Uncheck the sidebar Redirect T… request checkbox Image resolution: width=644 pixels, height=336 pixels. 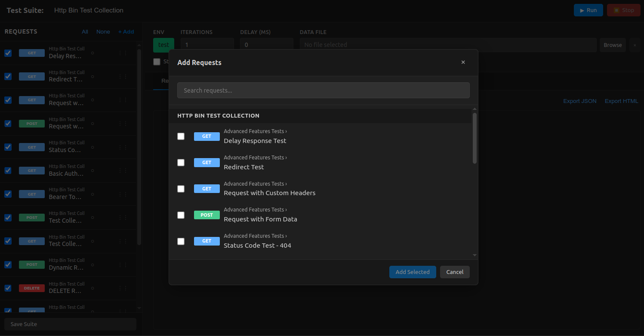click(x=8, y=76)
